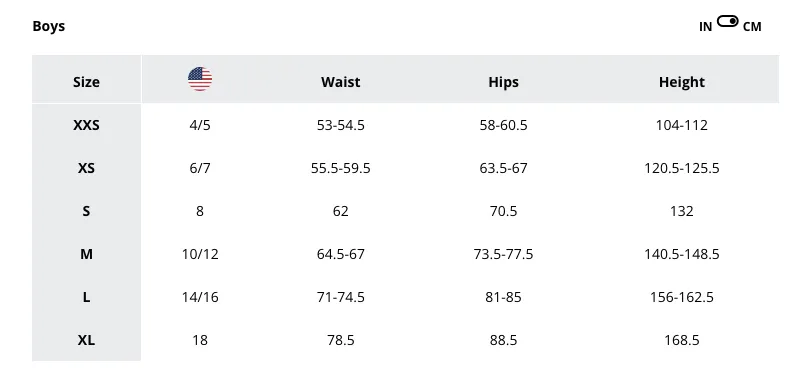Select the XXS size row label
803x370 pixels.
[86, 125]
